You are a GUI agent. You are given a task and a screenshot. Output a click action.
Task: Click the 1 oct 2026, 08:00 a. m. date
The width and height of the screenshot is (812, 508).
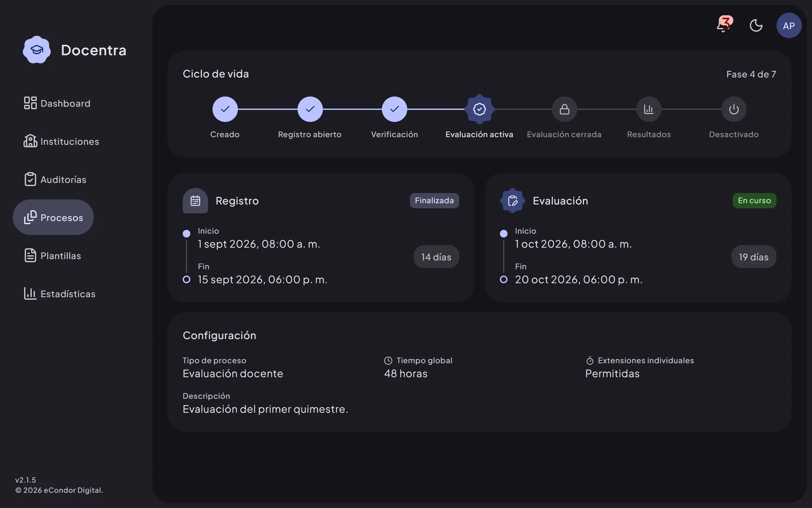coord(573,244)
